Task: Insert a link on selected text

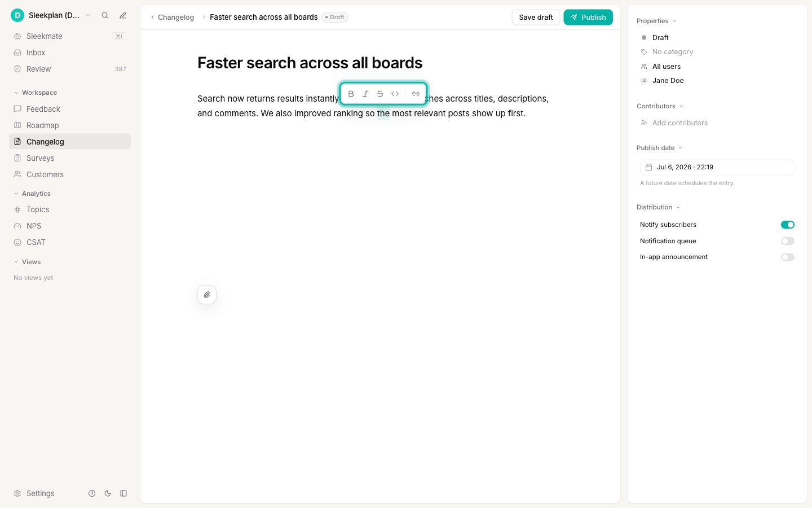Action: point(416,94)
